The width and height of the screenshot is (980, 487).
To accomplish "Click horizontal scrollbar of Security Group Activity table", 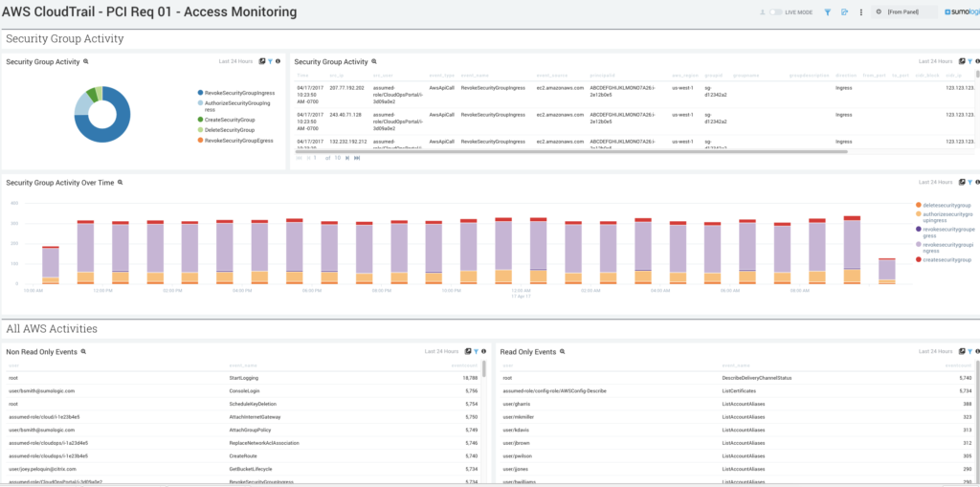I will point(570,151).
